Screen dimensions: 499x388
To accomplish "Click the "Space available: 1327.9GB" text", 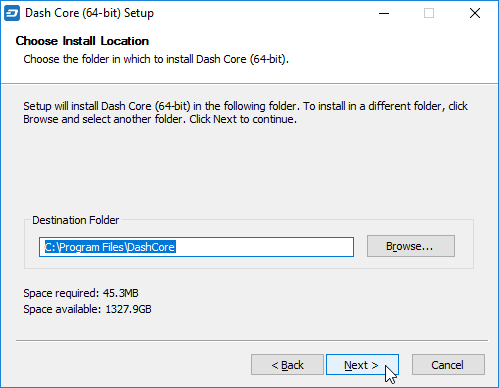I will (x=87, y=309).
